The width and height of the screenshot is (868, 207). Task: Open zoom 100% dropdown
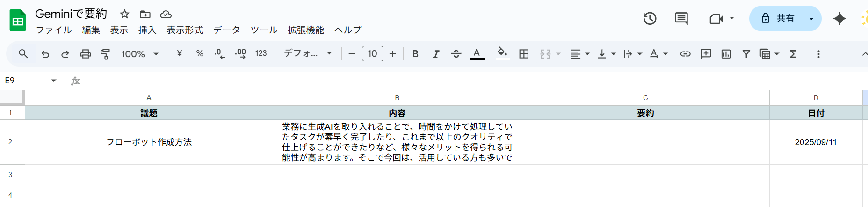tap(140, 54)
